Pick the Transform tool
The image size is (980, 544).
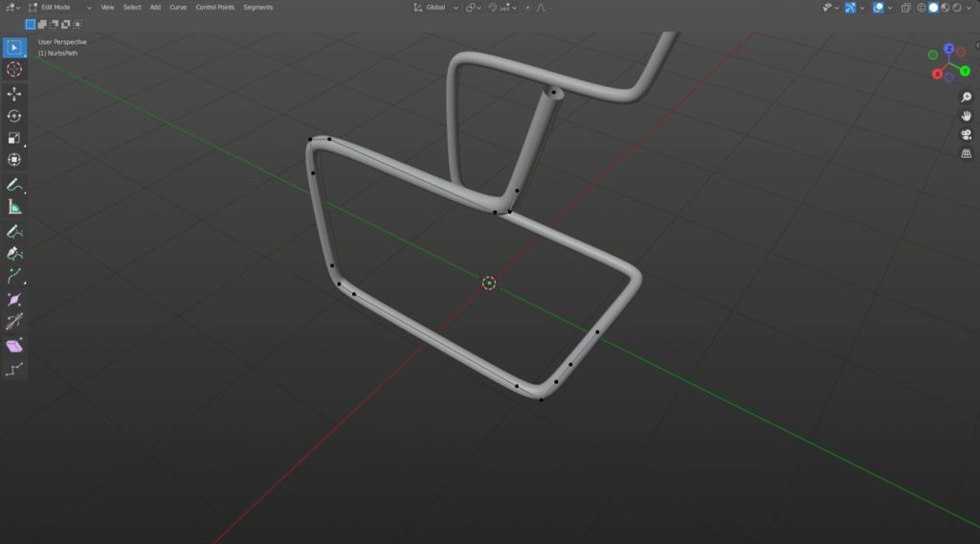14,160
